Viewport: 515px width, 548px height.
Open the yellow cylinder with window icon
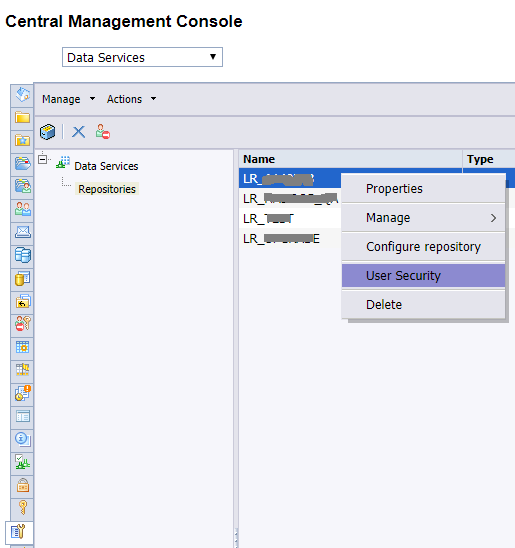click(x=22, y=279)
